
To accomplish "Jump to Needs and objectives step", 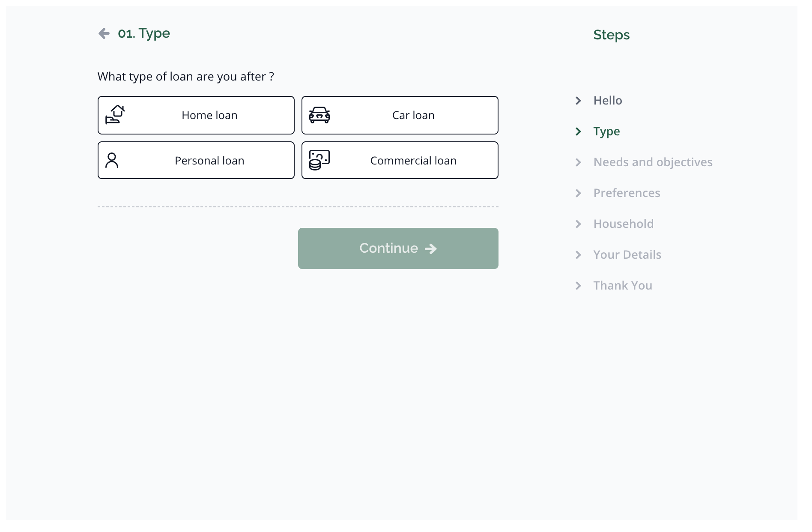I will click(653, 162).
